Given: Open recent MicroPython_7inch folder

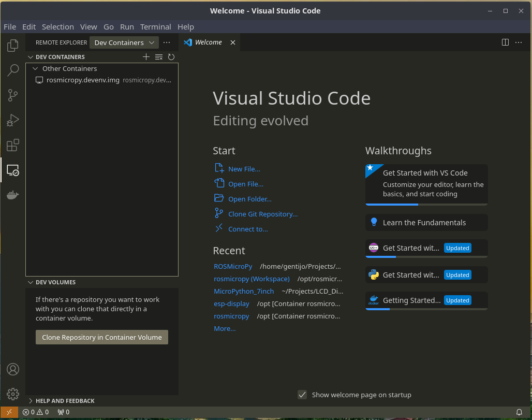Looking at the screenshot, I should [244, 292].
